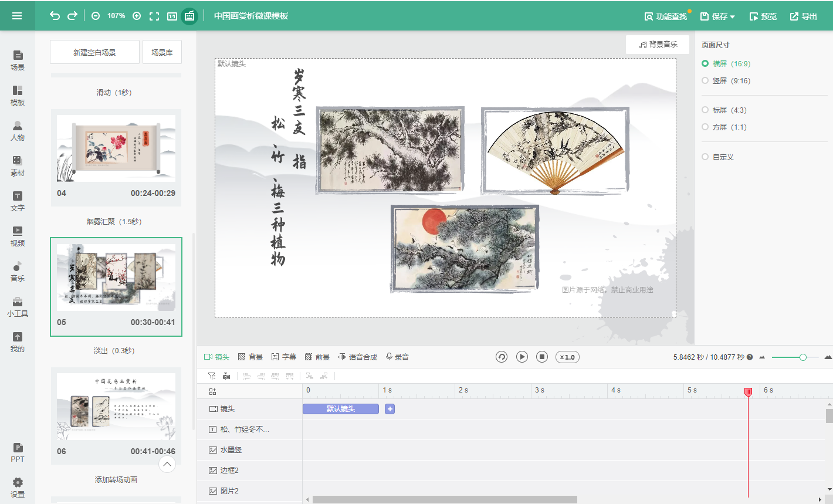This screenshot has height=504, width=833.
Task: Open the 人物 characters panel
Action: pos(18,130)
